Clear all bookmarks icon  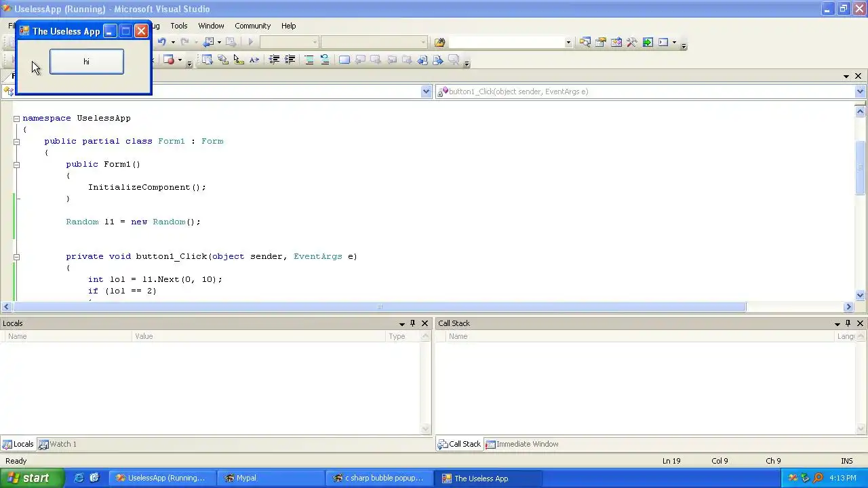454,60
